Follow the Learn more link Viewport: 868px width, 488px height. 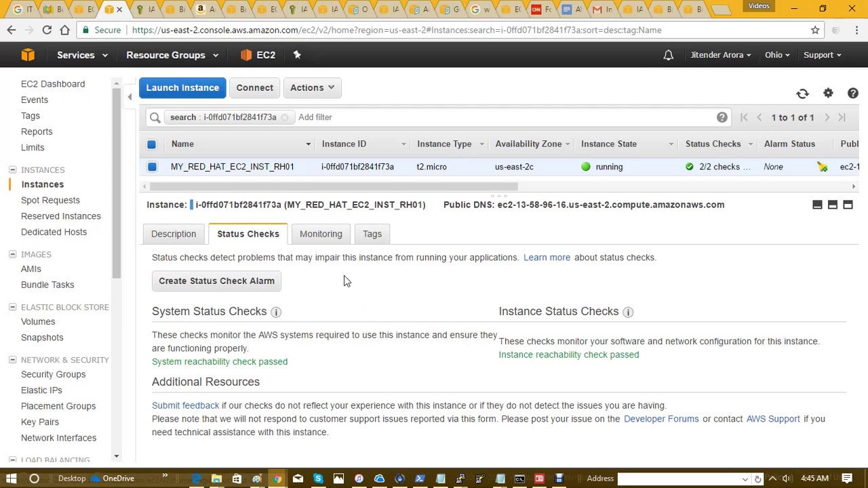(547, 258)
